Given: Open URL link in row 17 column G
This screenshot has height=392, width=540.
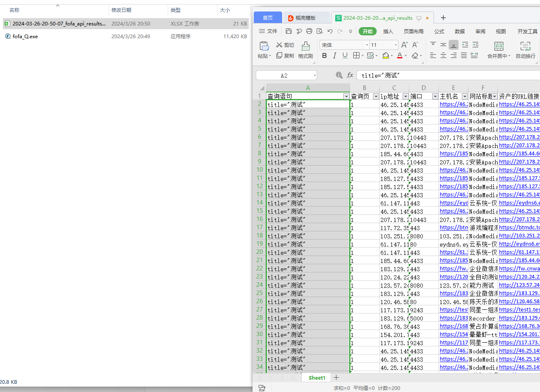Looking at the screenshot, I should click(519, 227).
